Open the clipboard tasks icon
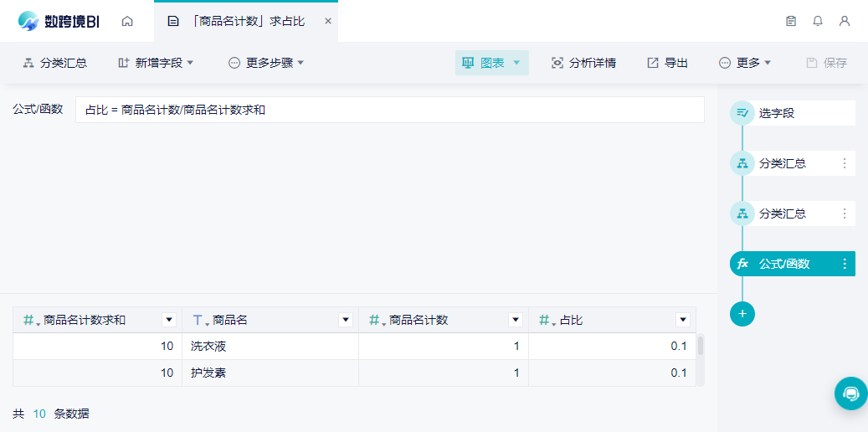Screen dimensions: 868x432 point(791,21)
